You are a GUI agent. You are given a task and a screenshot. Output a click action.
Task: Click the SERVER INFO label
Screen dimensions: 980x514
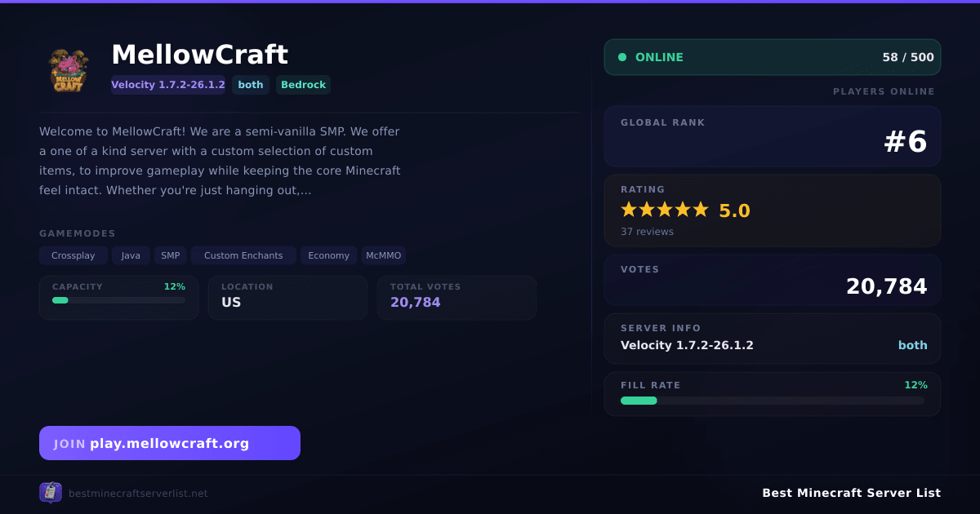(x=661, y=328)
